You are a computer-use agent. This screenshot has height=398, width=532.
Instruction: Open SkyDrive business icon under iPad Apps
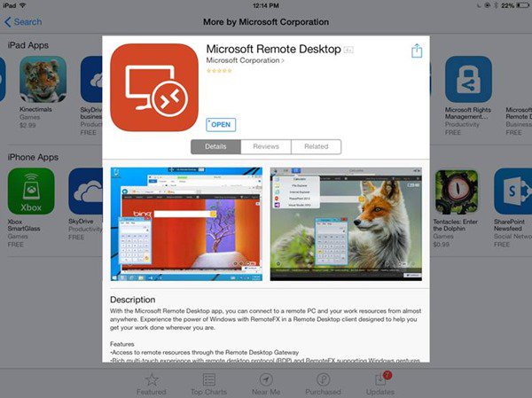(91, 79)
